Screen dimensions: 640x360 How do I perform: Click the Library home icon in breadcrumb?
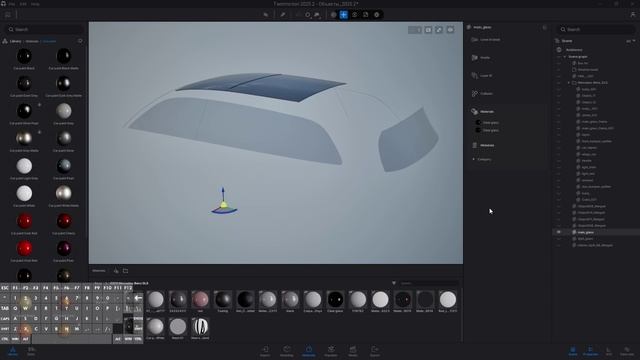pyautogui.click(x=5, y=41)
